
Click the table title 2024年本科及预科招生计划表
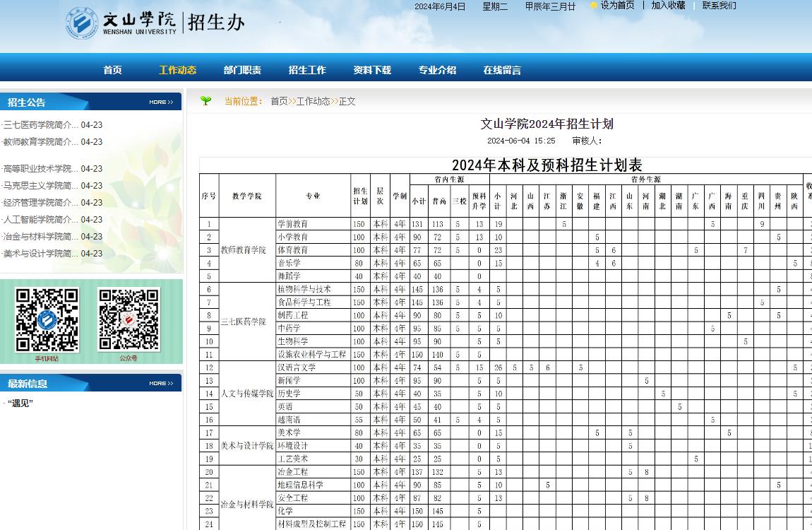pos(547,165)
